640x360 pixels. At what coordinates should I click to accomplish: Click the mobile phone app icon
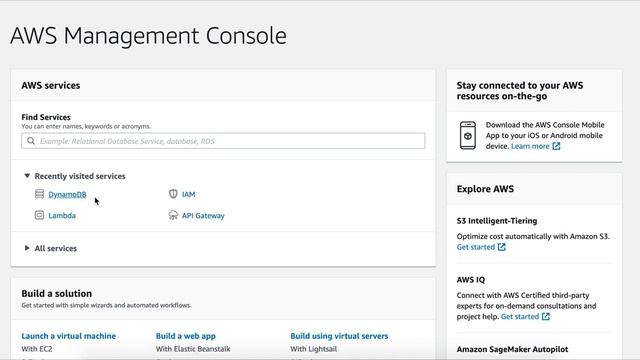[468, 136]
